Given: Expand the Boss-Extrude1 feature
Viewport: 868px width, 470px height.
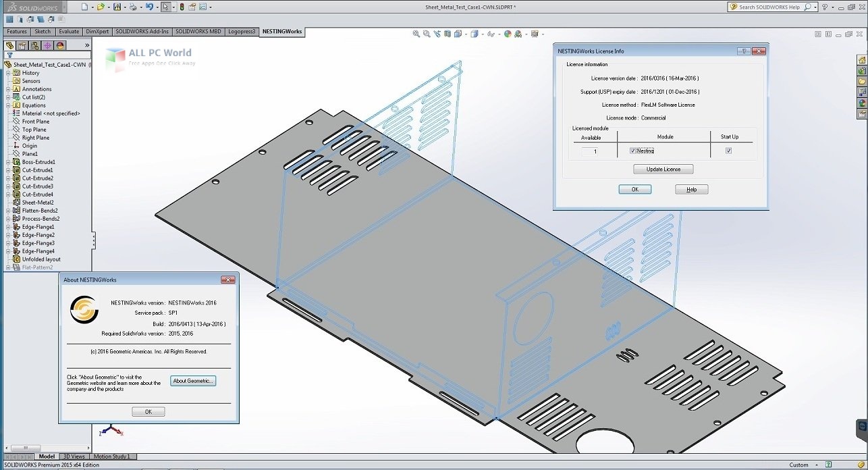Looking at the screenshot, I should 8,162.
